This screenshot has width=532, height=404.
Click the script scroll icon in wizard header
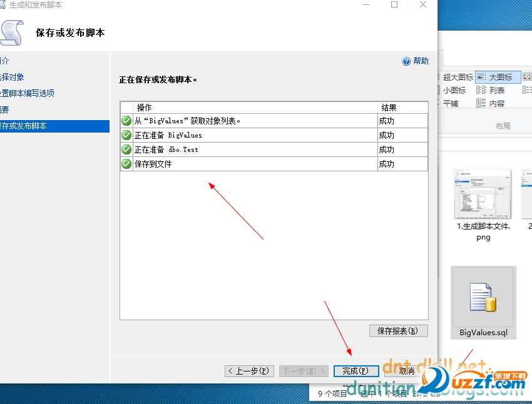pos(13,32)
